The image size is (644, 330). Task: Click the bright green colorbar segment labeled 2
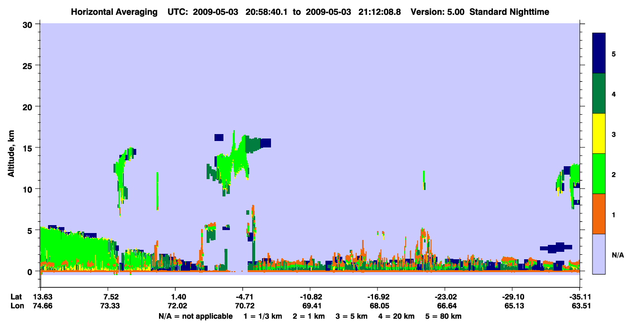coord(599,174)
